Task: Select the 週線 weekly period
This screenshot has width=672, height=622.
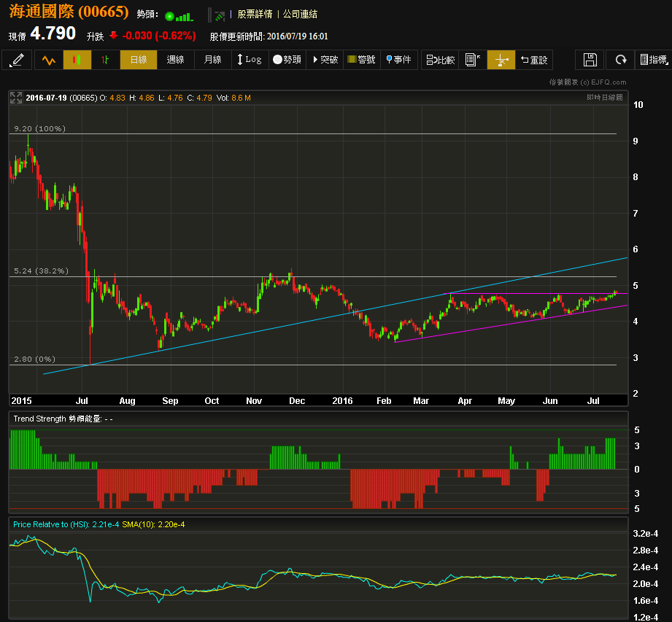Action: pyautogui.click(x=176, y=60)
